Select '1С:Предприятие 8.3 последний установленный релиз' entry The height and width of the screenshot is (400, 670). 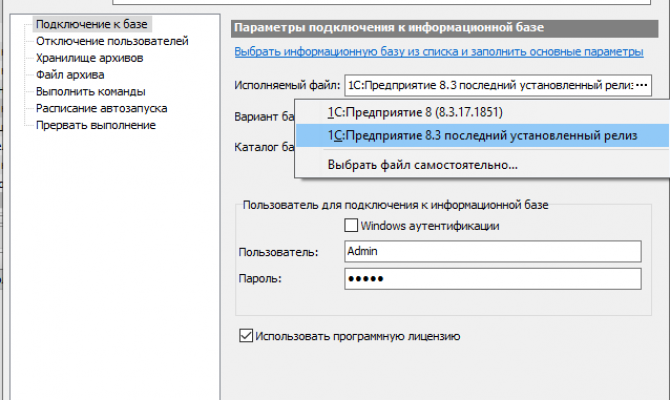coord(482,135)
